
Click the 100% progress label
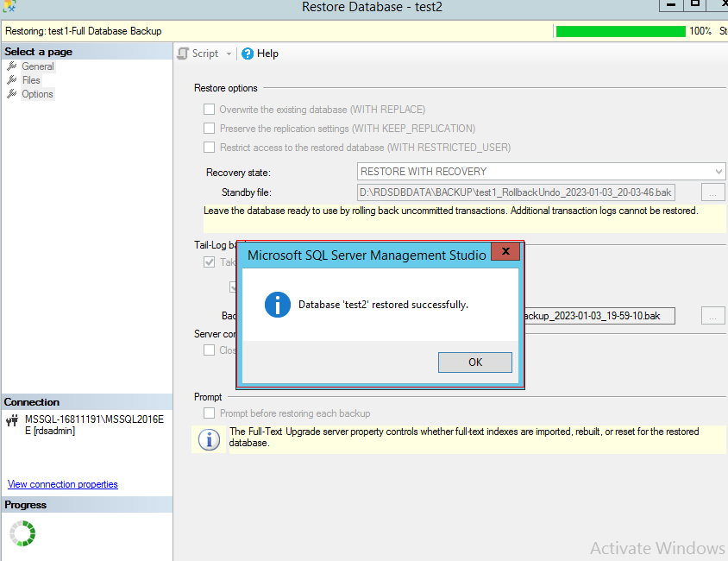click(700, 31)
